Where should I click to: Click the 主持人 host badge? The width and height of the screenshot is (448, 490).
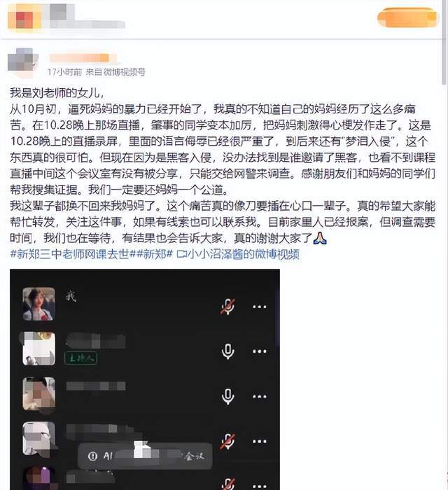[x=81, y=358]
